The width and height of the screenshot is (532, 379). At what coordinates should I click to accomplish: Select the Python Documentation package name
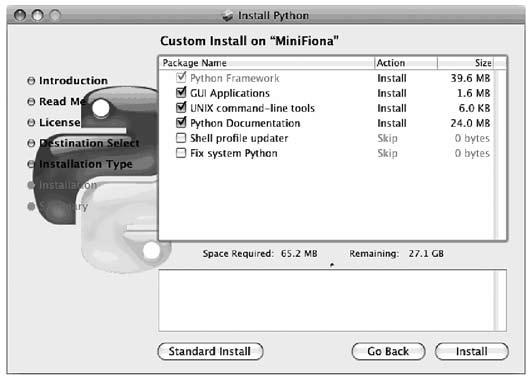(245, 123)
